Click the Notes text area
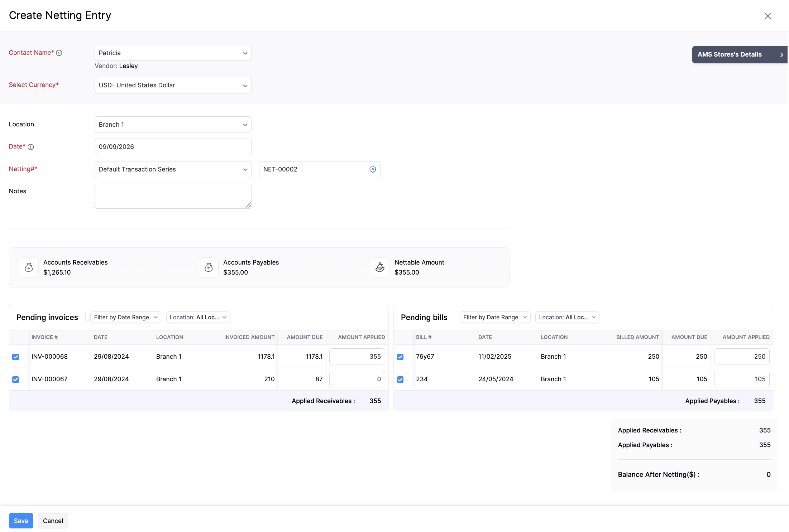The height and width of the screenshot is (532, 789). click(173, 196)
